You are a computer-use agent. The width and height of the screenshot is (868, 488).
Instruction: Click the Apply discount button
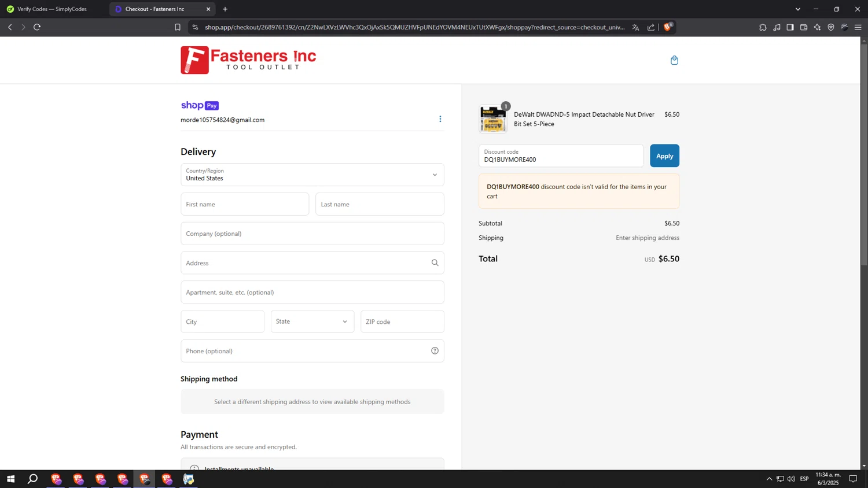(x=664, y=156)
